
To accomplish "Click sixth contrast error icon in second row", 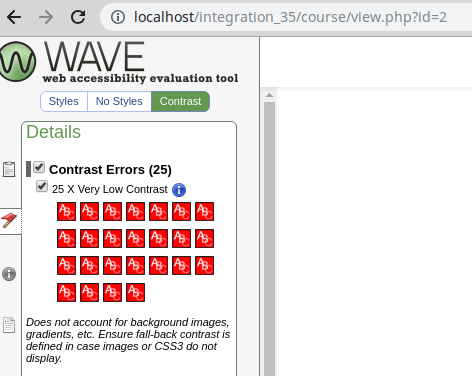I will tap(181, 238).
